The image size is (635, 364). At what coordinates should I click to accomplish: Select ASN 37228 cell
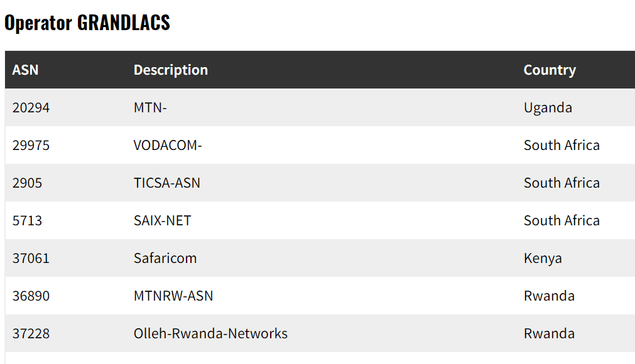[x=31, y=333]
